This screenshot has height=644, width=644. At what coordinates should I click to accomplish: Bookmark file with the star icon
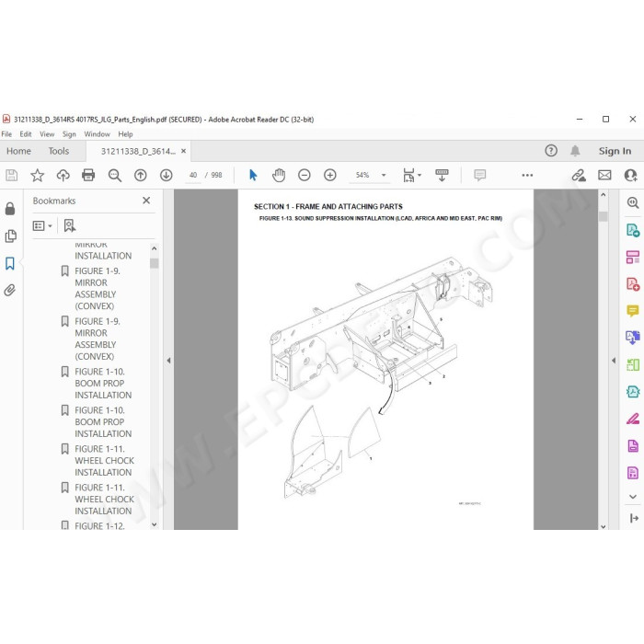click(x=38, y=176)
